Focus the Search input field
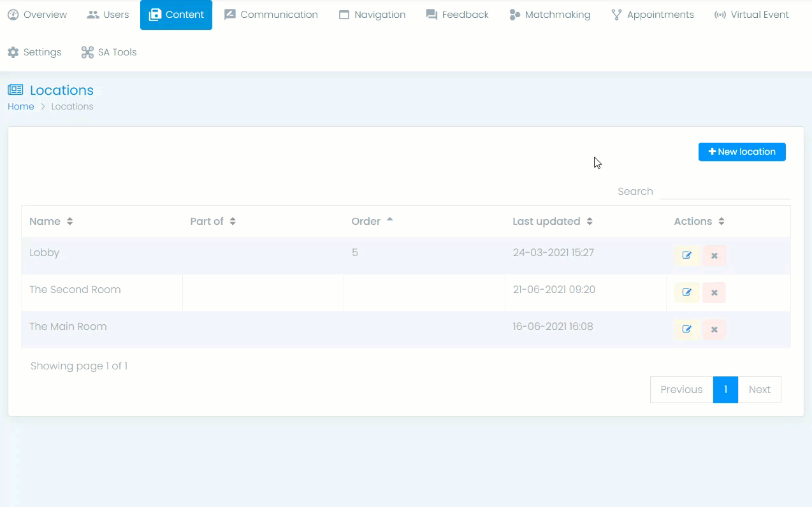Viewport: 812px width, 507px height. [x=725, y=191]
